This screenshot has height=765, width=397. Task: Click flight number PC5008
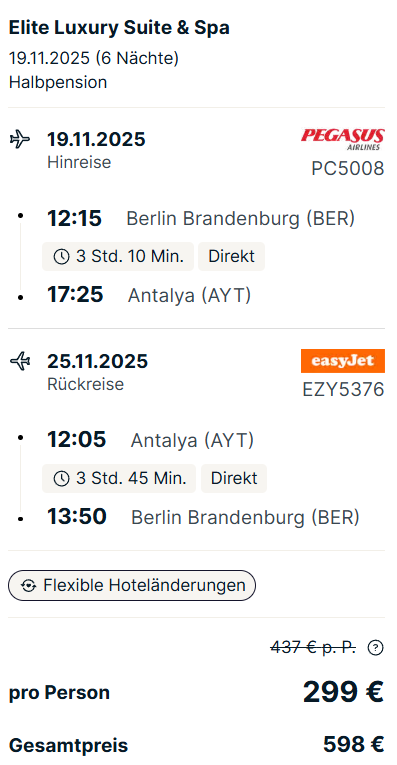click(348, 169)
